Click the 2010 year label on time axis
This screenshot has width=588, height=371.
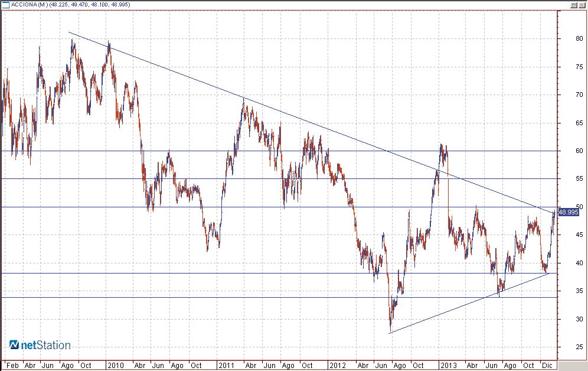(x=115, y=365)
